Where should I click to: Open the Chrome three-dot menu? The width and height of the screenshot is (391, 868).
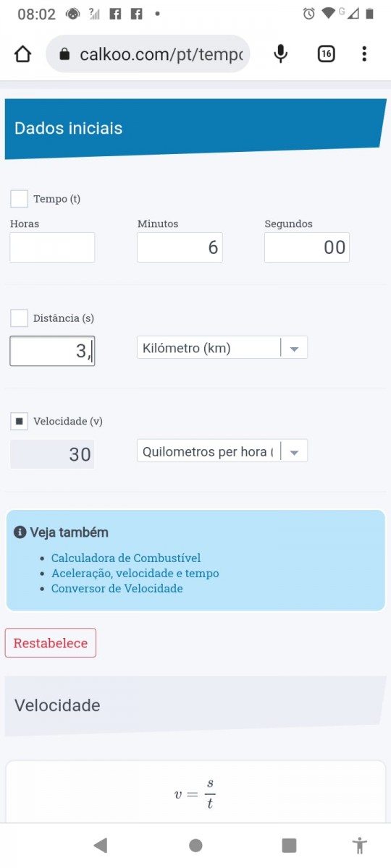coord(364,54)
